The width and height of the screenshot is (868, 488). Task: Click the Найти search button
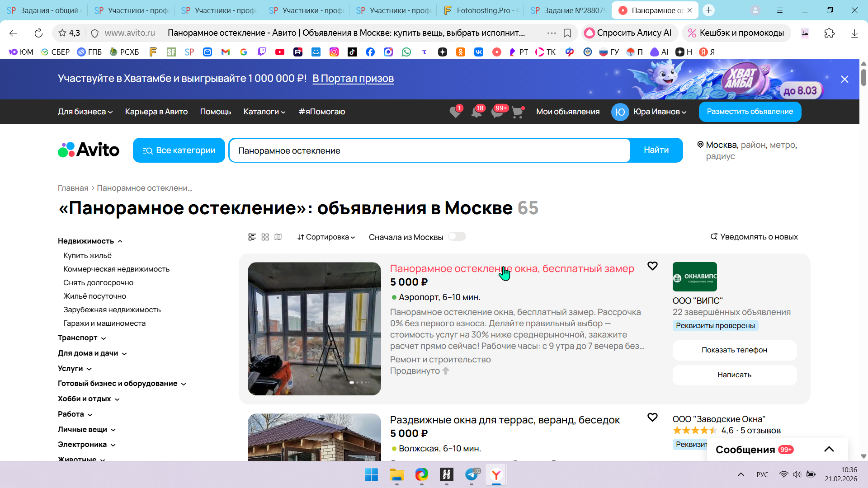[x=656, y=150]
